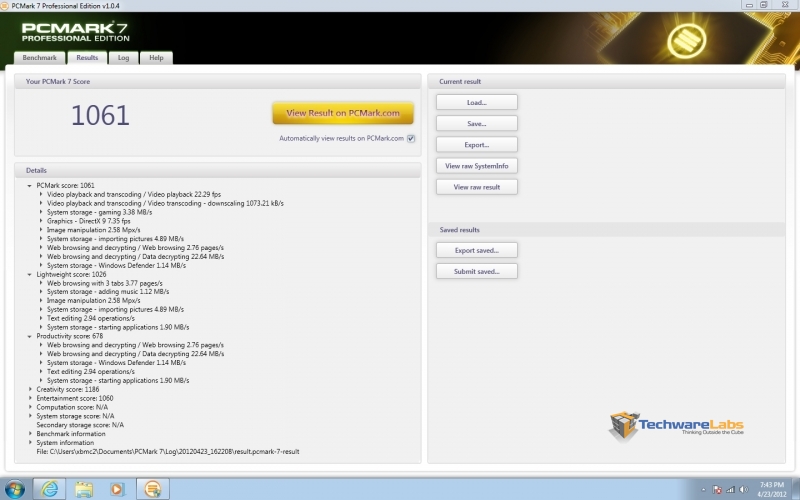Click Submit saved... button

[x=477, y=271]
